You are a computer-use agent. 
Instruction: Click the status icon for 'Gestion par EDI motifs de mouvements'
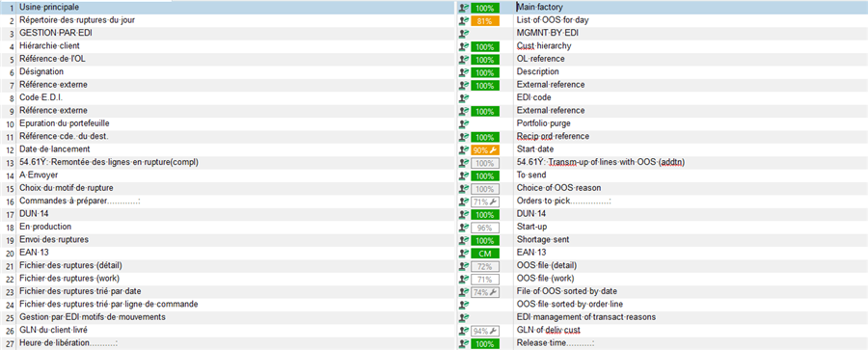click(464, 317)
